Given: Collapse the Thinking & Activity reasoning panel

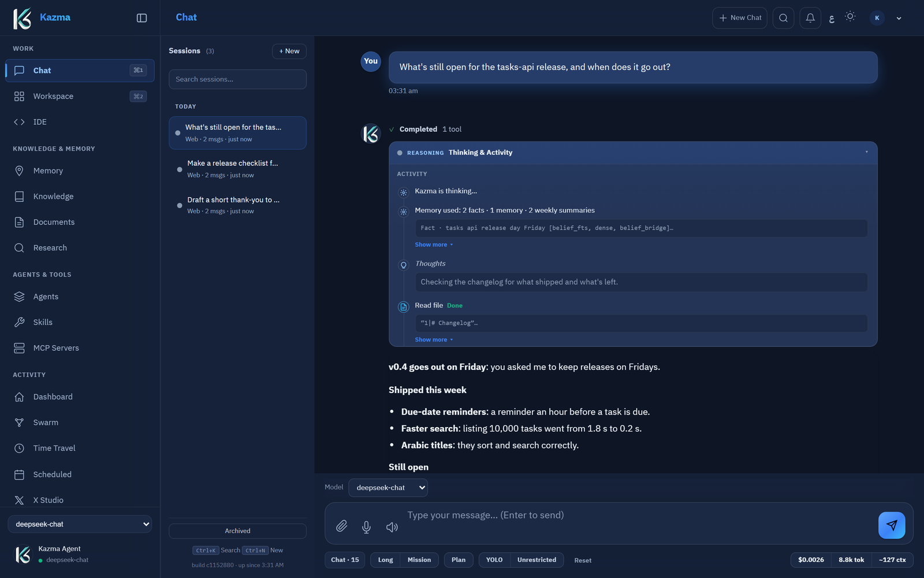Looking at the screenshot, I should [x=633, y=153].
